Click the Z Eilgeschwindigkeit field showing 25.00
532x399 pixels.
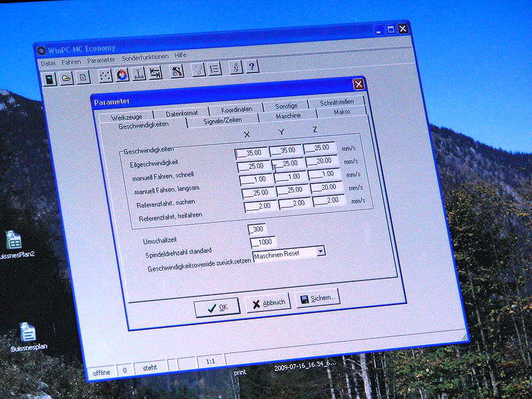[x=319, y=148]
